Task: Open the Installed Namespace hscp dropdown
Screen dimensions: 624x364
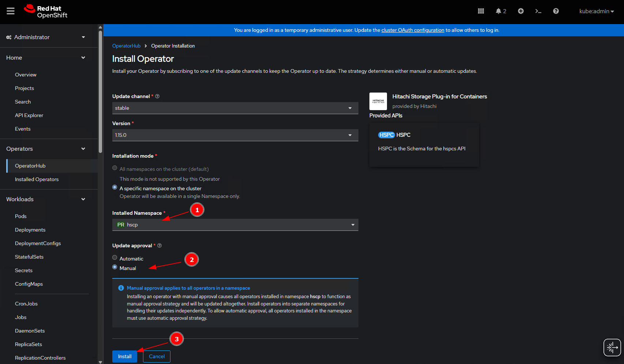Action: pos(235,225)
